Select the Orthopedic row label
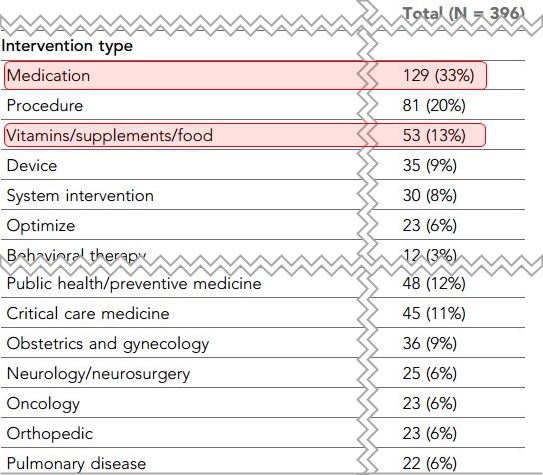Screen dimensions: 543x475 tap(50, 434)
